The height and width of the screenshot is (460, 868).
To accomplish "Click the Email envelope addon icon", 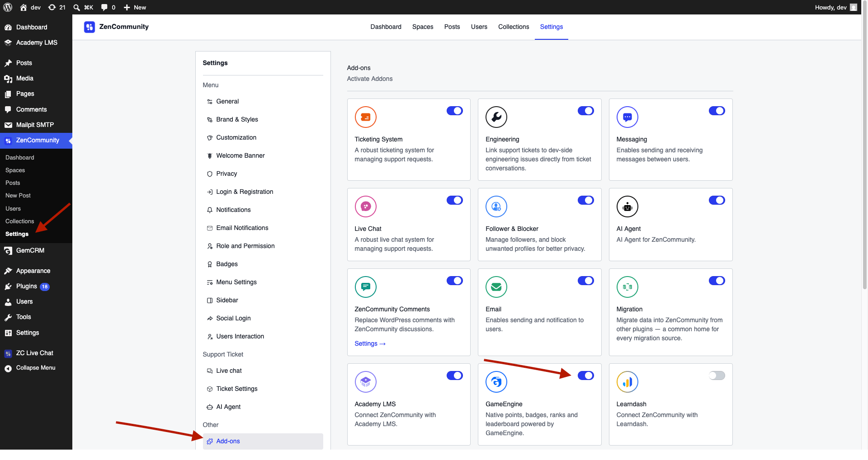I will coord(496,287).
